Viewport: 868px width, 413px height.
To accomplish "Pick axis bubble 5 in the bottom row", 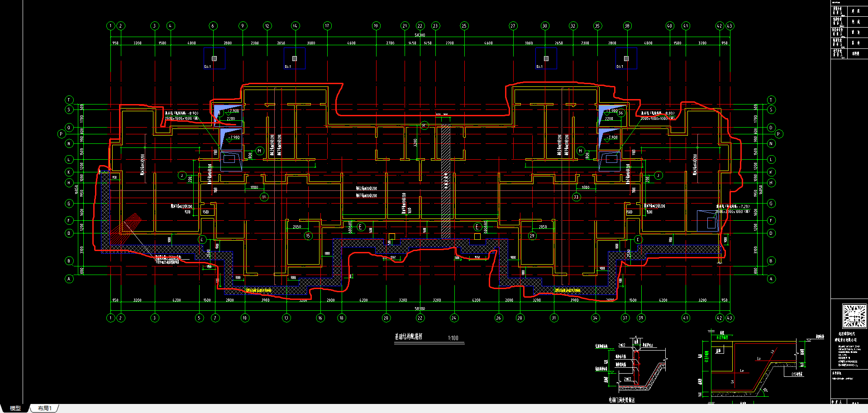I will 200,318.
